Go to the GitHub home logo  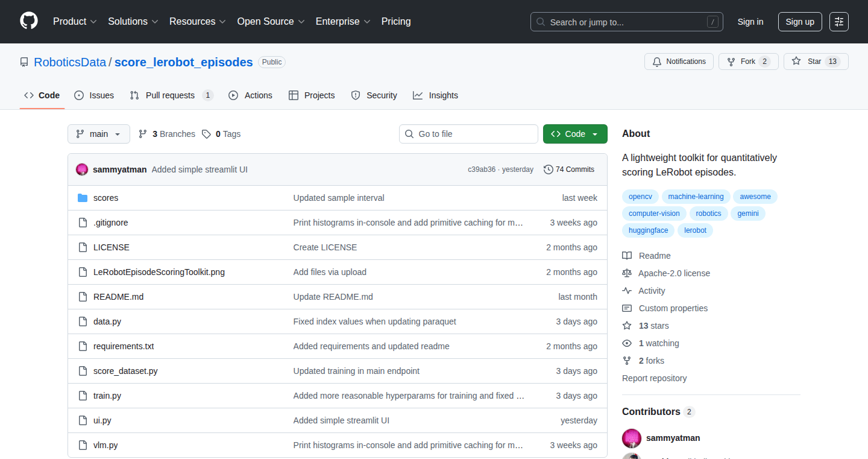[29, 21]
